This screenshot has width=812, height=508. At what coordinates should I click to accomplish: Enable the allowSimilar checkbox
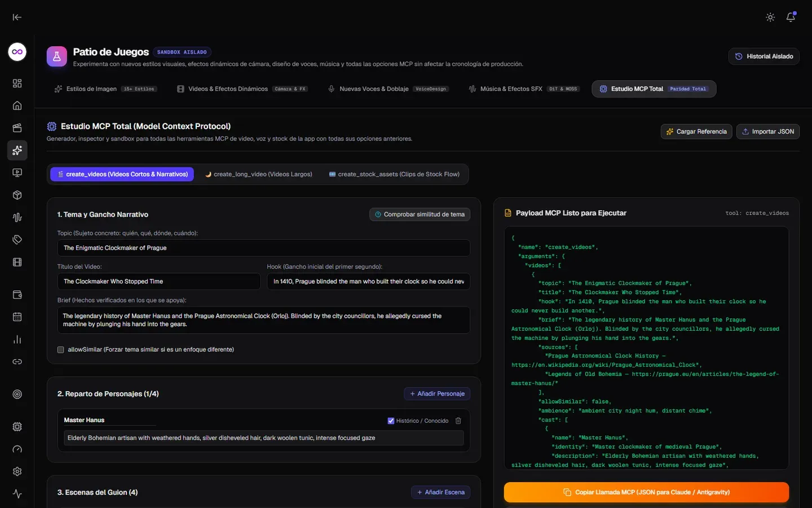pyautogui.click(x=61, y=350)
